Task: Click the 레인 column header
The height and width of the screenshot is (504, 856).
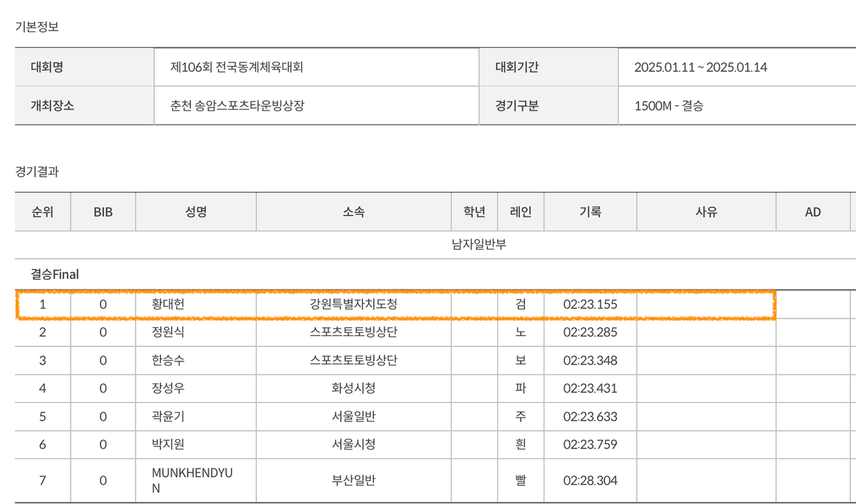Action: coord(521,212)
